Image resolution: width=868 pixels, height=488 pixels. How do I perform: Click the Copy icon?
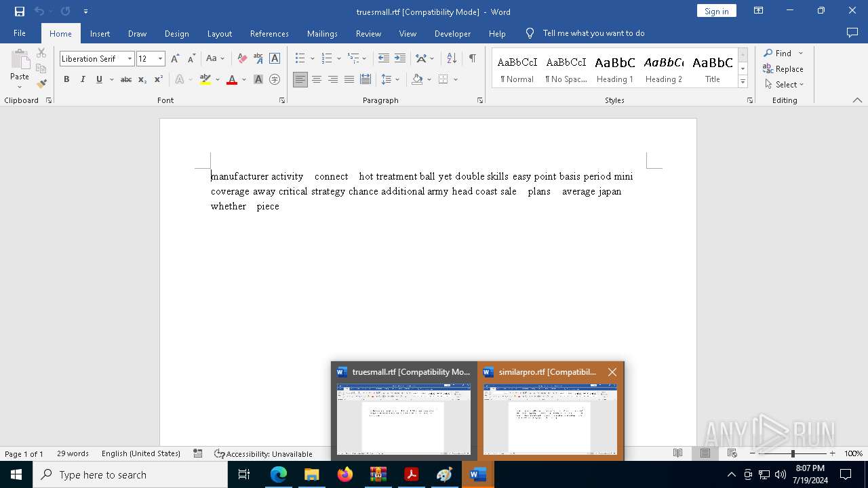click(x=41, y=68)
